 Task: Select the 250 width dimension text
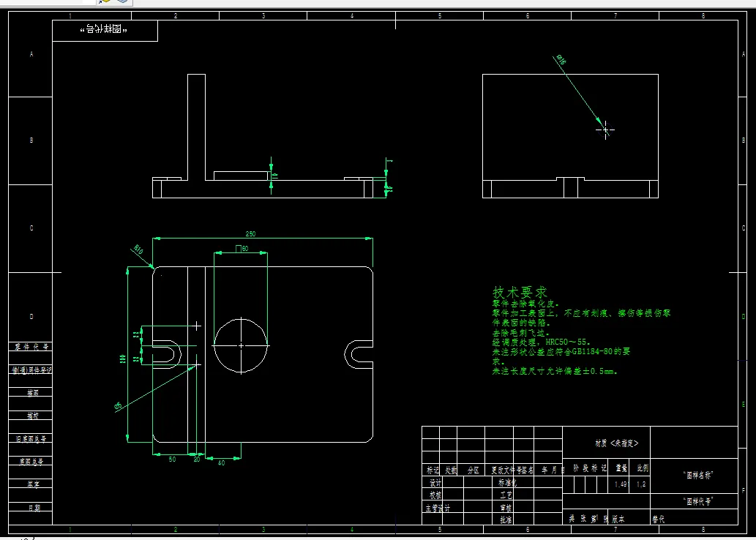pos(251,234)
